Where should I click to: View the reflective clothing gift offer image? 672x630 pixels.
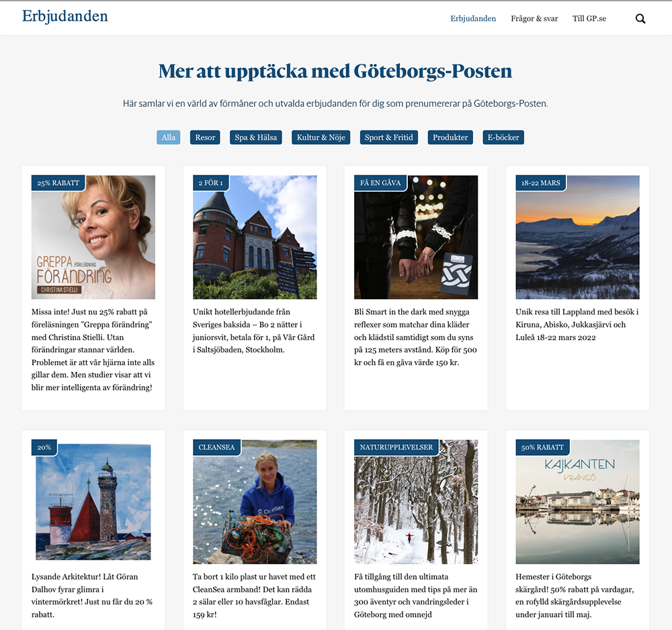(416, 237)
